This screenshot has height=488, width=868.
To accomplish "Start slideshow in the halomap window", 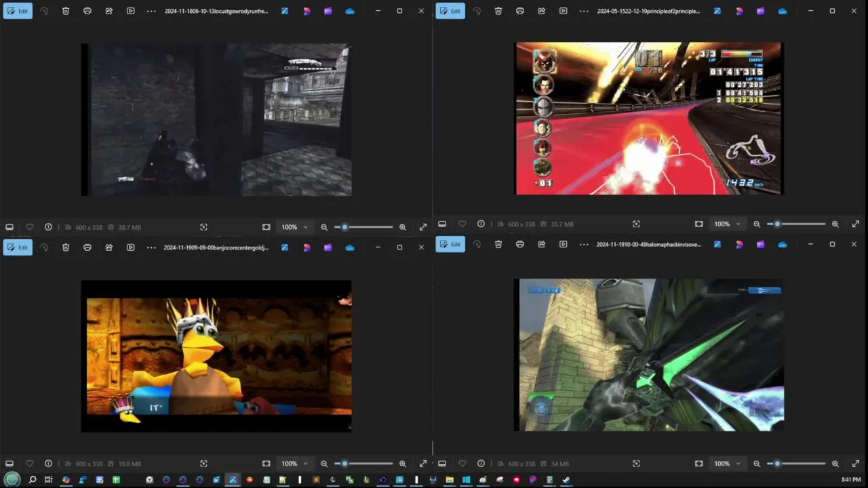I will coord(564,244).
